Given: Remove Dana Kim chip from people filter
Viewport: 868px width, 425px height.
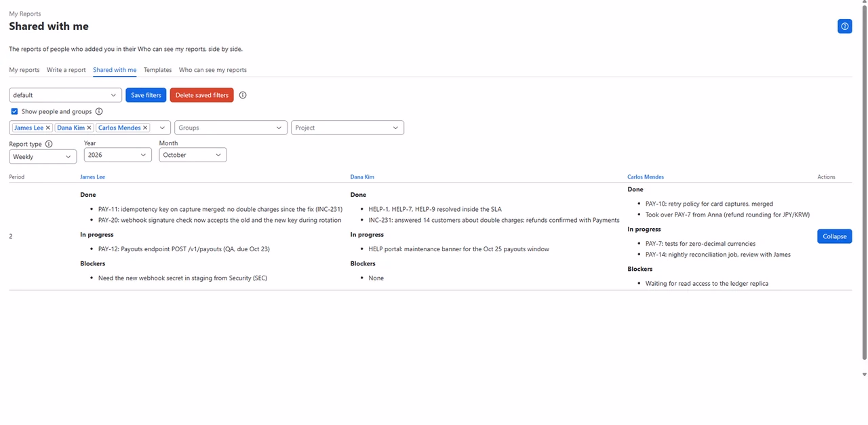Looking at the screenshot, I should point(89,128).
